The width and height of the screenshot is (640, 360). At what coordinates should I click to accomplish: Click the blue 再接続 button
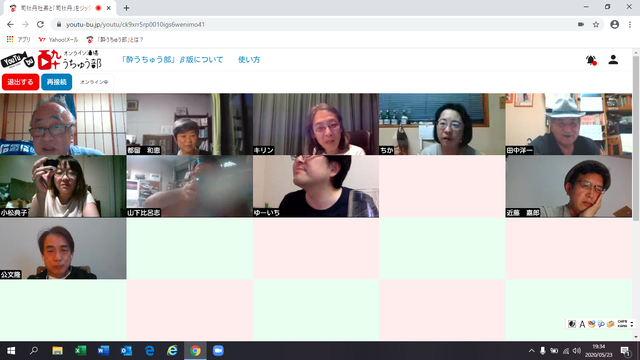(x=56, y=82)
